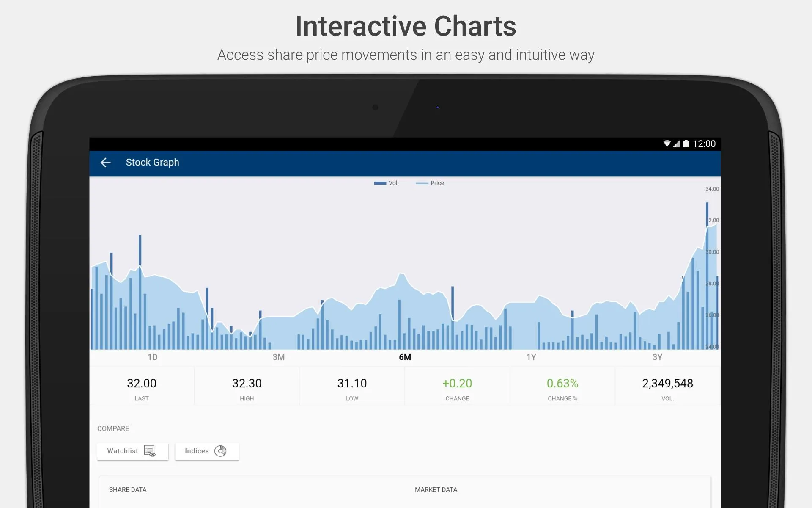Tap the 0.63% CHANGE % value

click(562, 384)
